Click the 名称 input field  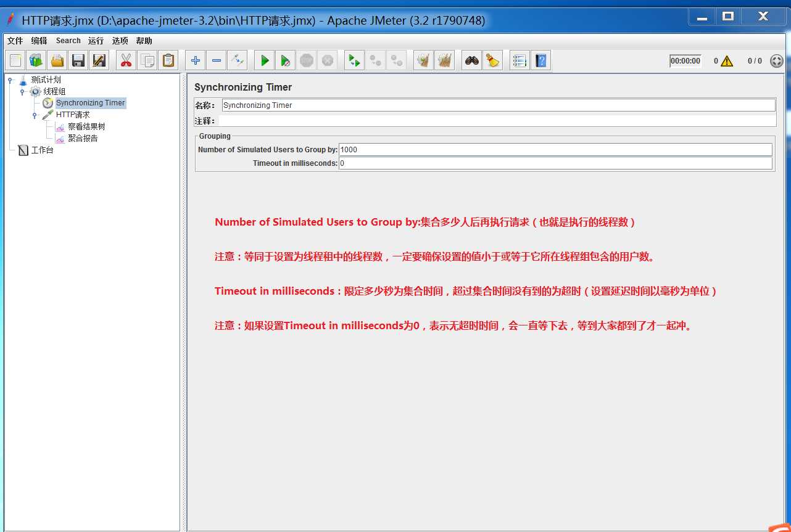[499, 105]
